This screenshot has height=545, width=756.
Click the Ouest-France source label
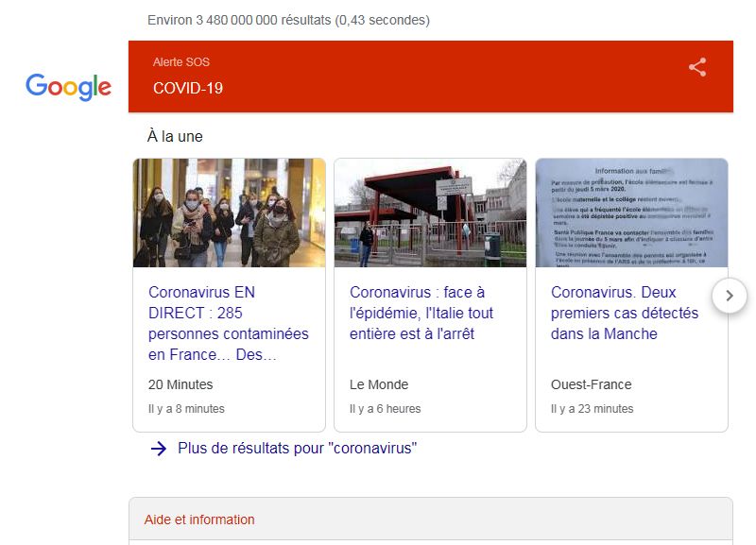pyautogui.click(x=592, y=384)
